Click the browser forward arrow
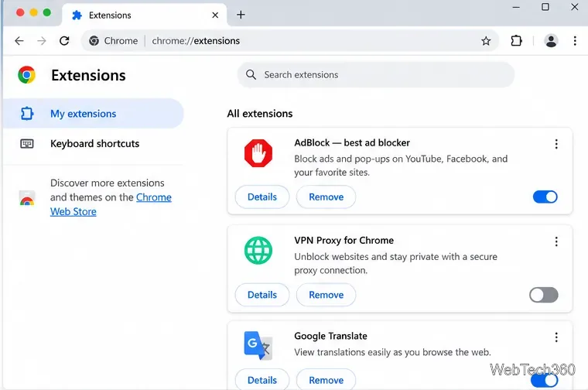Screen dimensions: 588x390 point(42,40)
